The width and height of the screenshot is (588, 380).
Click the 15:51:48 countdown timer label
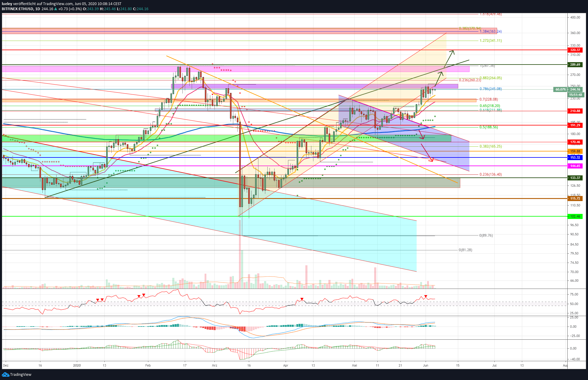(575, 95)
